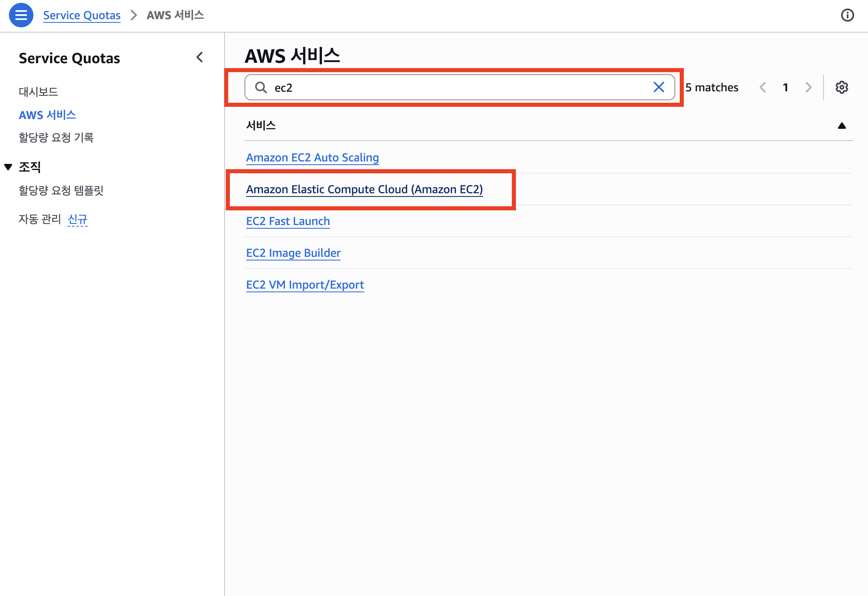Select AWS 서비스 sidebar item
Viewport: 868px width, 596px height.
pyautogui.click(x=47, y=115)
